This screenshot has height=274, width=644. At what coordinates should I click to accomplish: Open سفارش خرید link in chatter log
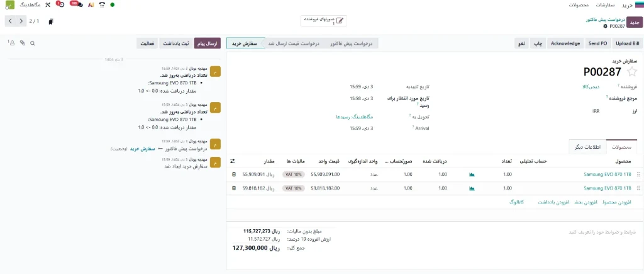point(142,149)
